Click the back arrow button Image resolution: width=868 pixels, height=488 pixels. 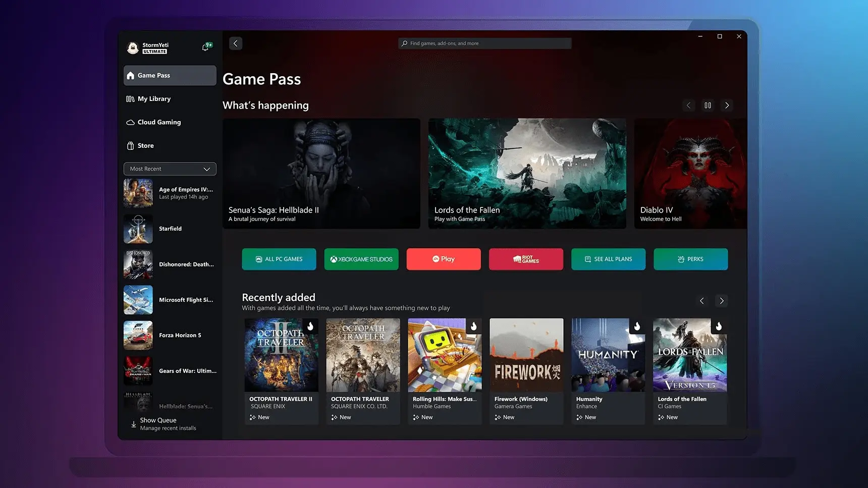[235, 43]
